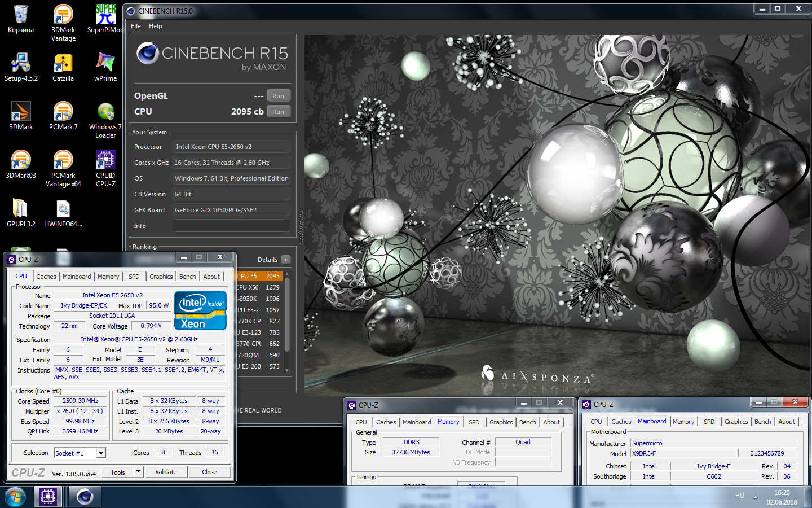
Task: Select SPD tab in CPU-Z Memory window
Action: click(474, 422)
